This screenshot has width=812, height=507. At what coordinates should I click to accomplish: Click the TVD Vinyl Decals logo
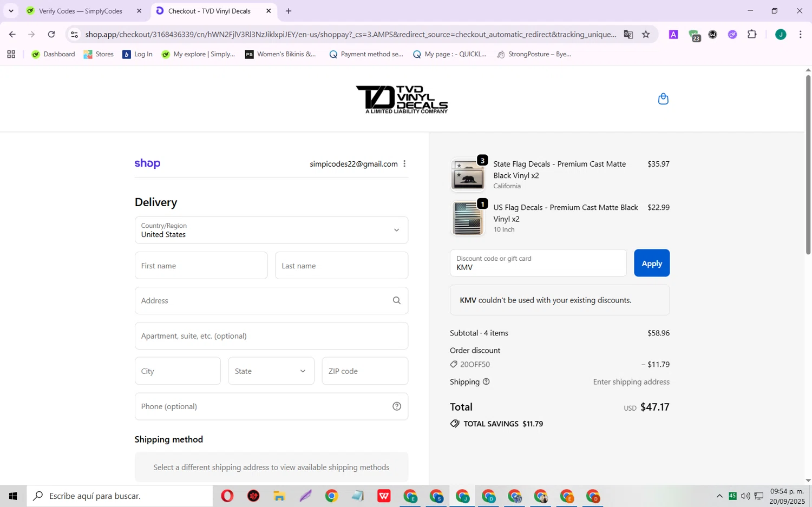pyautogui.click(x=402, y=99)
